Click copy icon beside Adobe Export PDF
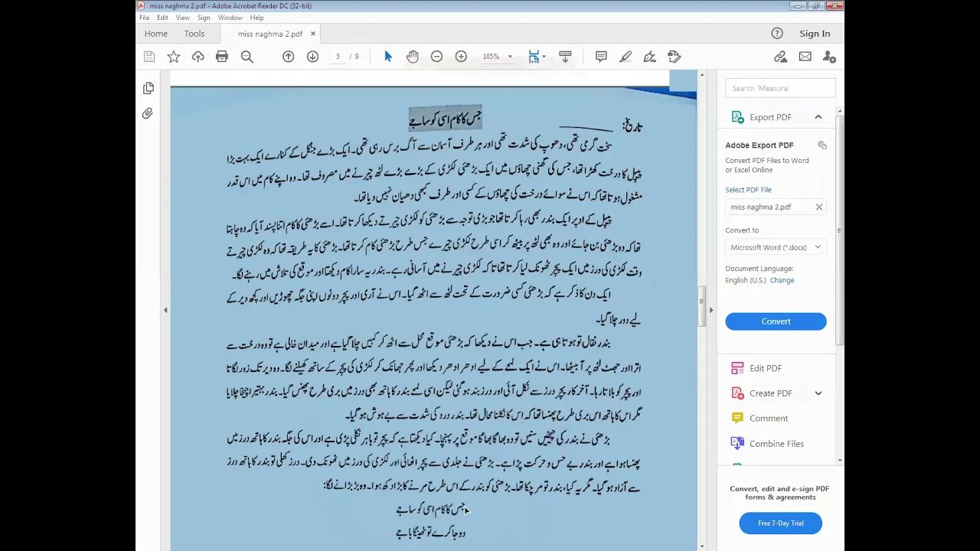The image size is (980, 551). tap(822, 145)
